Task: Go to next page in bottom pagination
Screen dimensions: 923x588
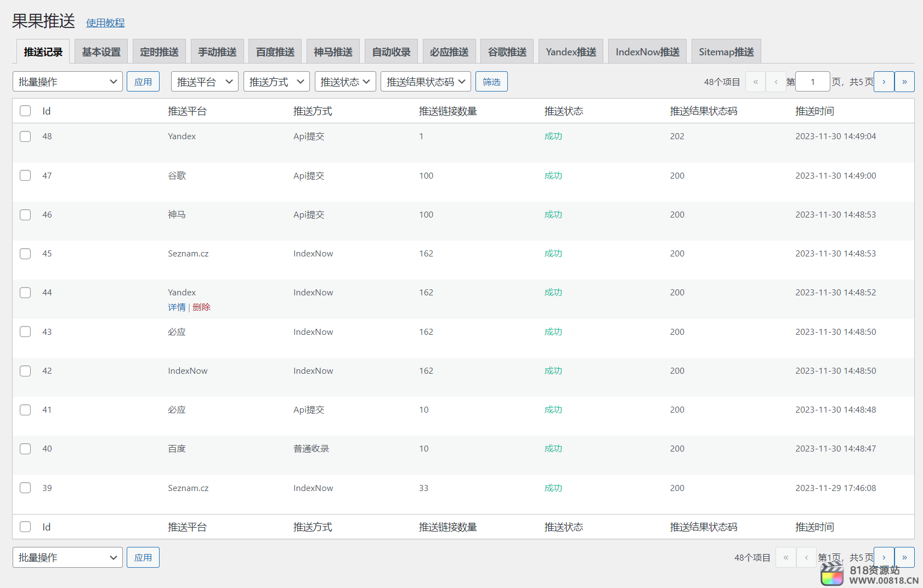Action: (884, 557)
